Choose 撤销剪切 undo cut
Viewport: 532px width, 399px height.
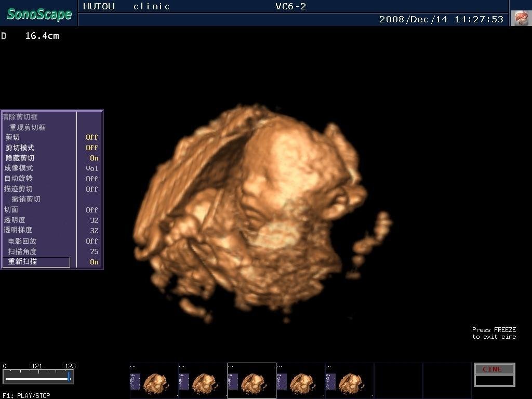click(26, 199)
